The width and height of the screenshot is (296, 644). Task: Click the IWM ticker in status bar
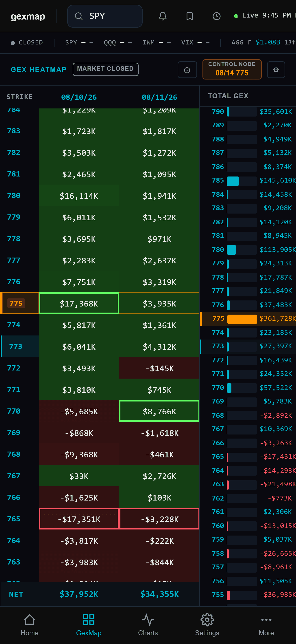(x=157, y=42)
